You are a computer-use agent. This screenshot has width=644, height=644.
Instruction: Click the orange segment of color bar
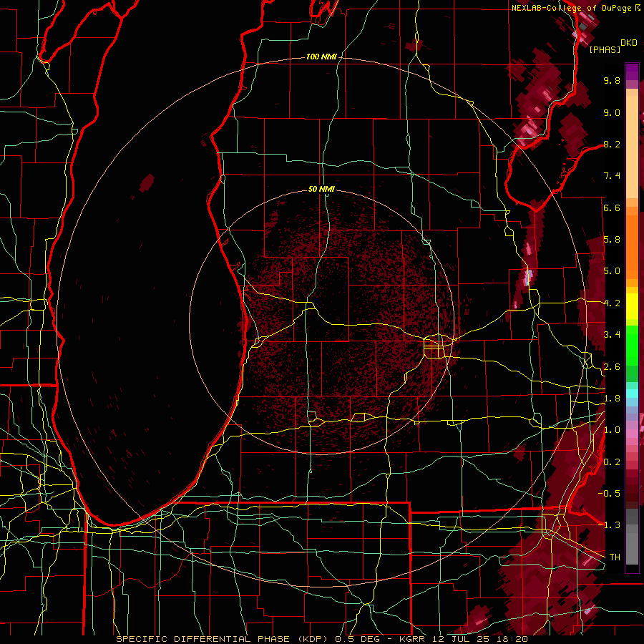tap(632, 243)
